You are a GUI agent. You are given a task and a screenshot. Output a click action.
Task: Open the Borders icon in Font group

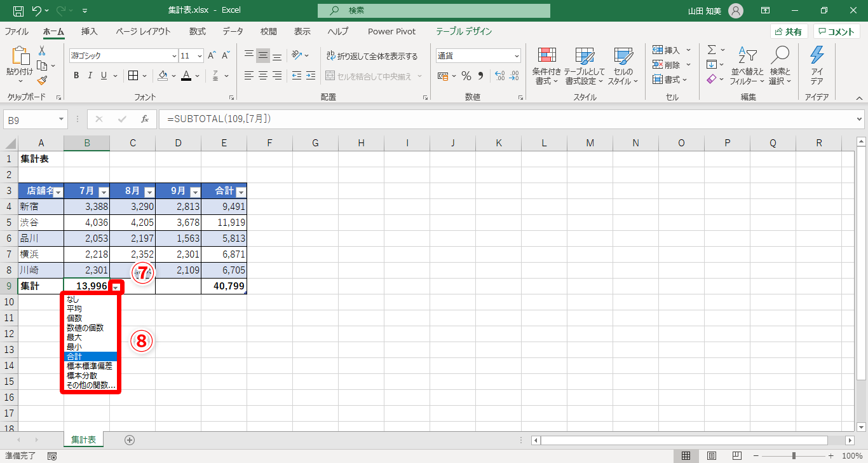(133, 76)
